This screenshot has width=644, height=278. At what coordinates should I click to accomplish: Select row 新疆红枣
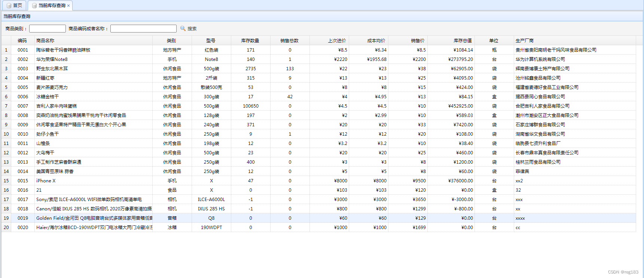(318, 78)
